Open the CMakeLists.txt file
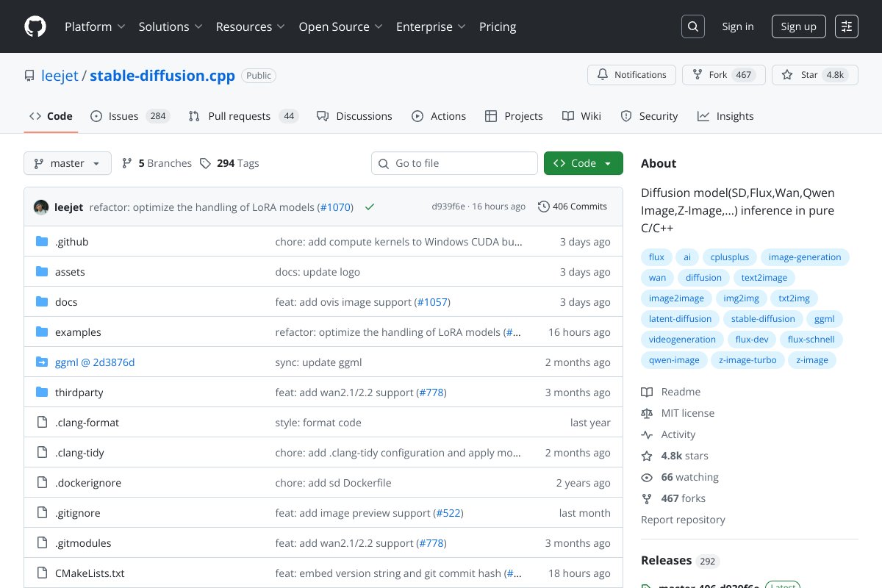Image resolution: width=882 pixels, height=588 pixels. pos(90,573)
